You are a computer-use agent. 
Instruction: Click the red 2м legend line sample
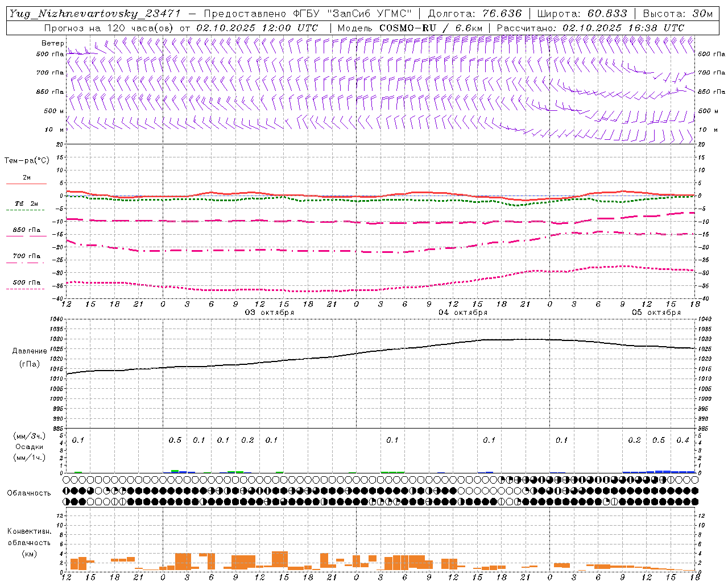[x=26, y=184]
